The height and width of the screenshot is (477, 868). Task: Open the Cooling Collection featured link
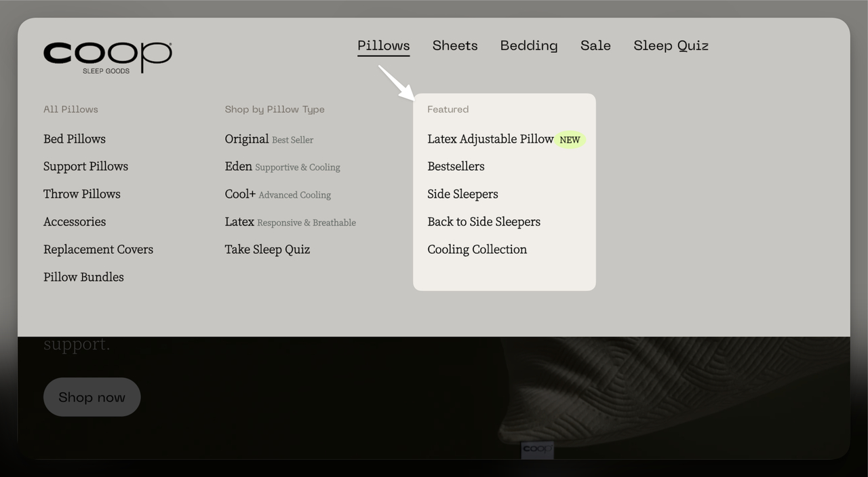[x=477, y=249]
